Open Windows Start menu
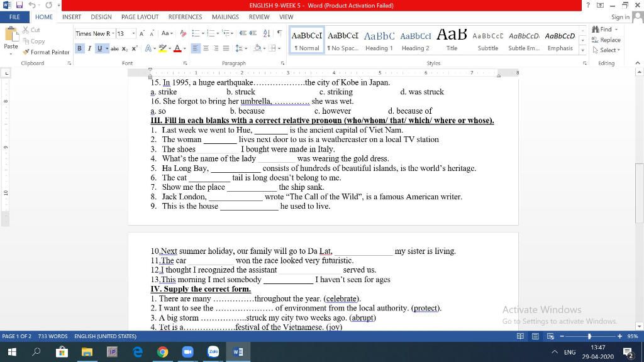 tap(12, 352)
